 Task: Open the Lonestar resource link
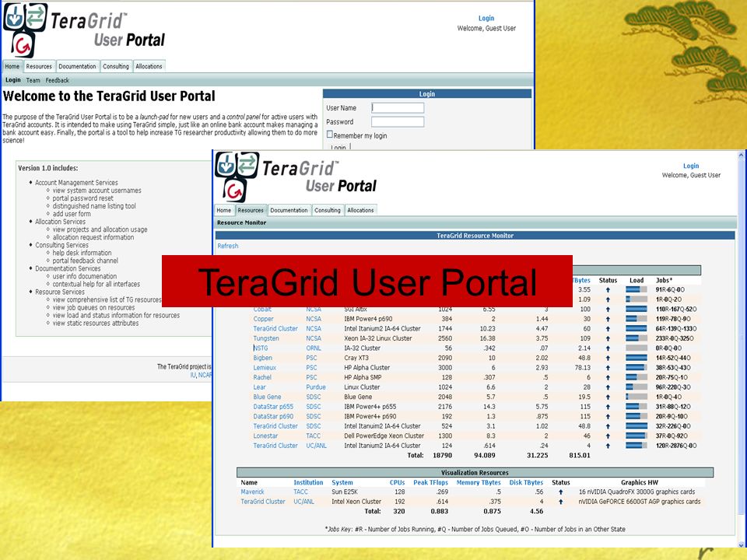(x=265, y=436)
